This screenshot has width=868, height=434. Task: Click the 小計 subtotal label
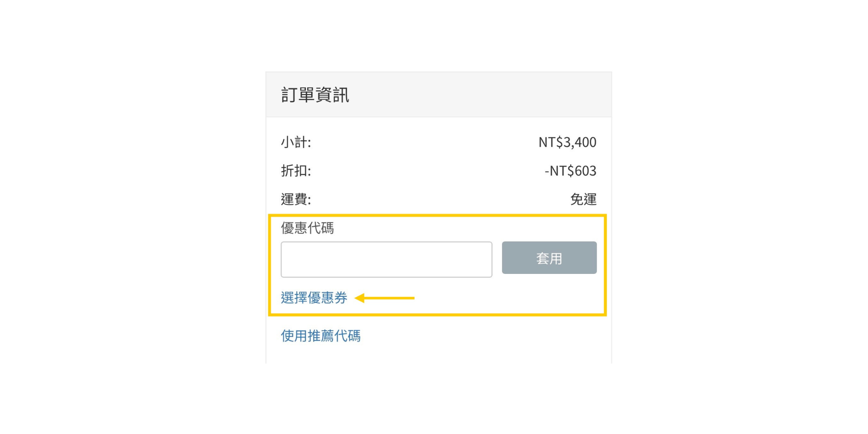pyautogui.click(x=296, y=142)
